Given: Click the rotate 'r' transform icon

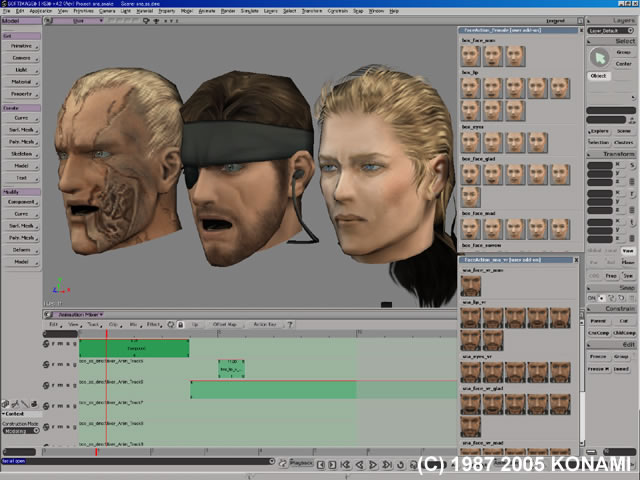Looking at the screenshot, I should [632, 194].
